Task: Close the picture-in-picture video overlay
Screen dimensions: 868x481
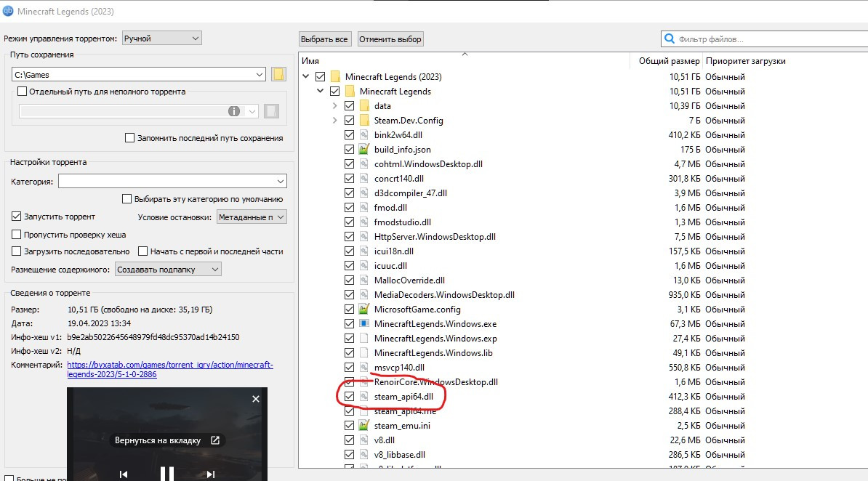Action: tap(255, 399)
